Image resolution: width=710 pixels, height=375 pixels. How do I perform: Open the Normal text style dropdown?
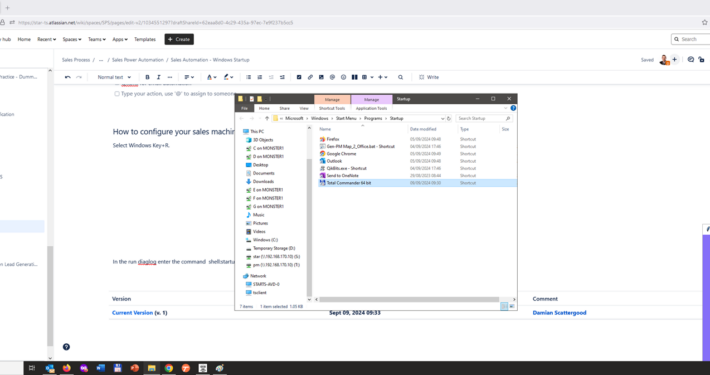point(114,77)
